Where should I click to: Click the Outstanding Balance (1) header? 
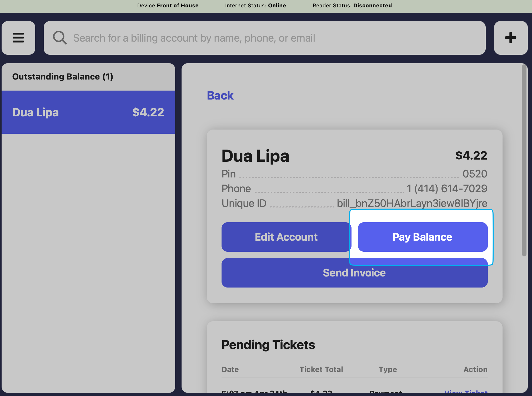coord(63,77)
